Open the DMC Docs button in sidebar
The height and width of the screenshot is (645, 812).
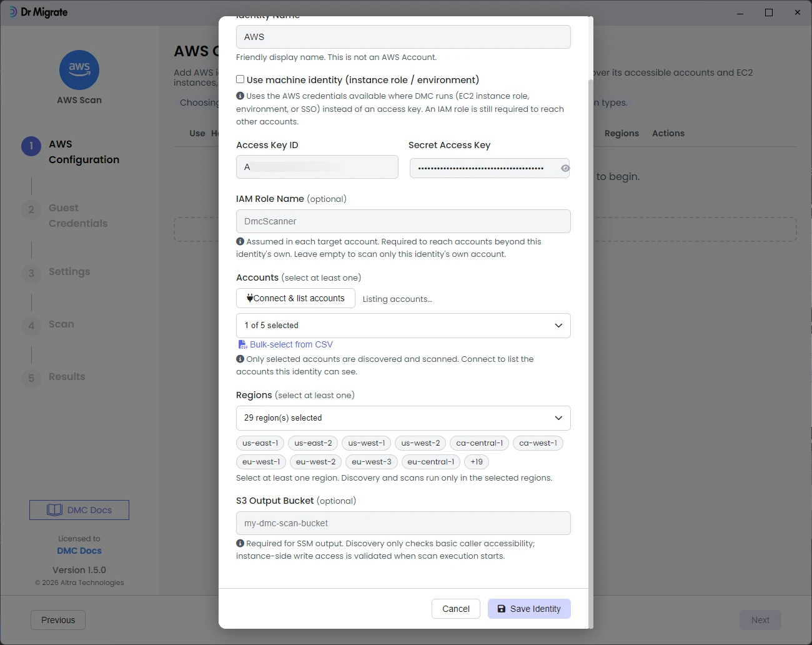pyautogui.click(x=79, y=510)
